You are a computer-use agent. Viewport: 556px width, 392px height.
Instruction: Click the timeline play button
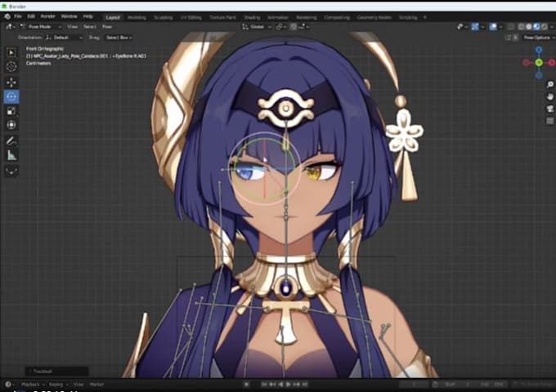pos(289,384)
